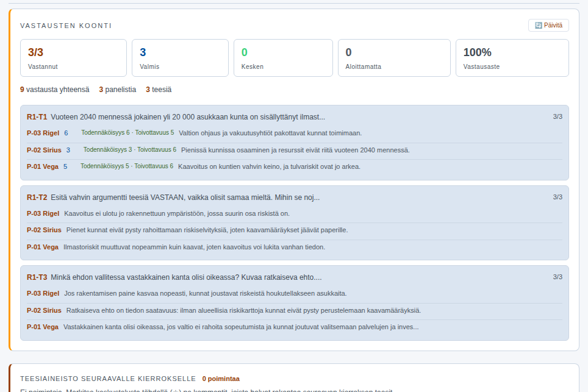Select the 3 Valmis stat card
The width and height of the screenshot is (588, 392).
tap(180, 58)
